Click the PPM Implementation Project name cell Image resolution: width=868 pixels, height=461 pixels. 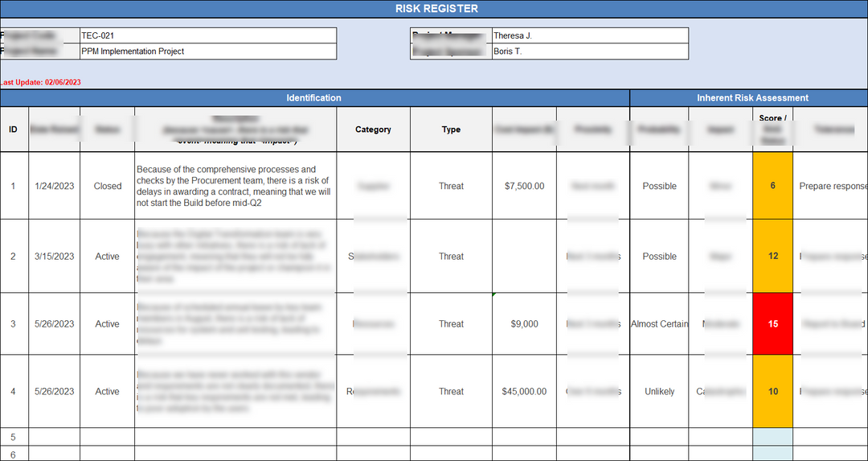[x=207, y=51]
